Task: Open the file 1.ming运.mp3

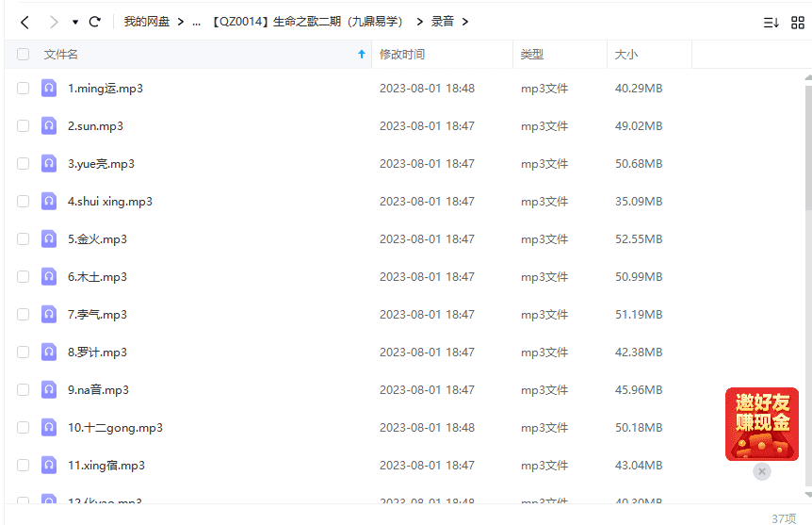Action: point(106,89)
